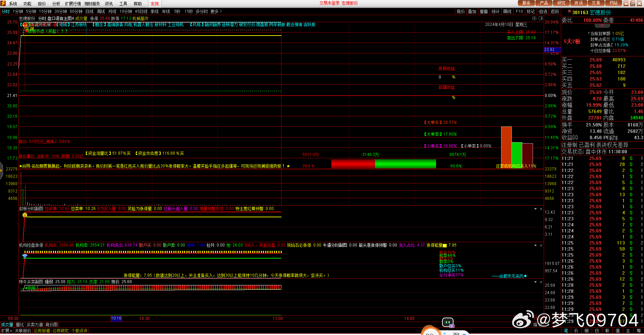
Task: Close the 特牛买卖副图 sub-panel
Action: point(541,282)
